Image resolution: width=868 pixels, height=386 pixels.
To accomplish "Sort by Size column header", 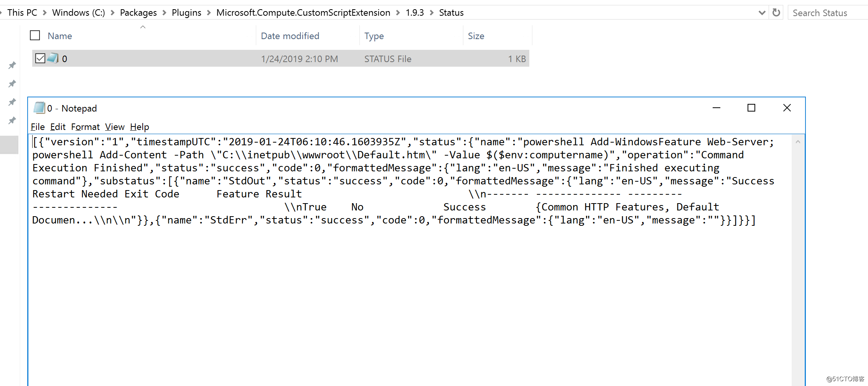I will pos(476,36).
